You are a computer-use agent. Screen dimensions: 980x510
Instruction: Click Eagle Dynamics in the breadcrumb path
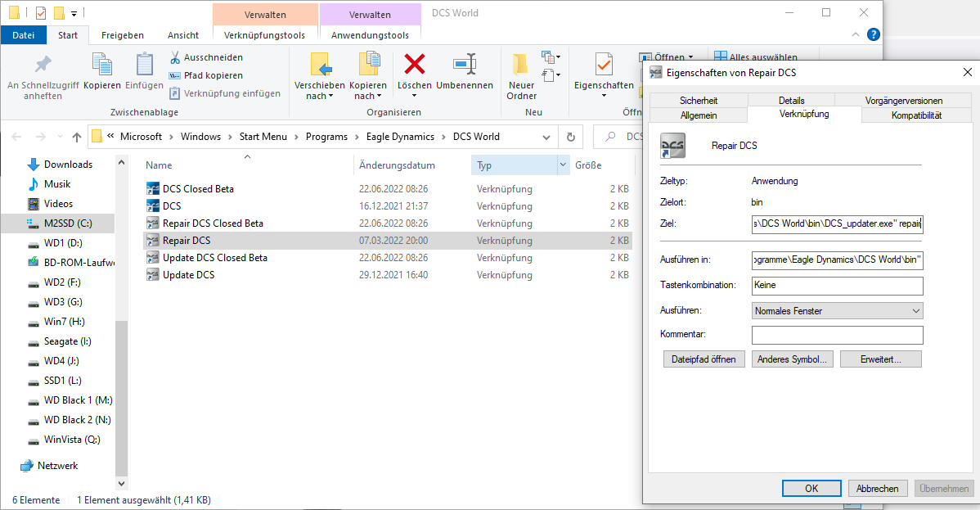(400, 137)
